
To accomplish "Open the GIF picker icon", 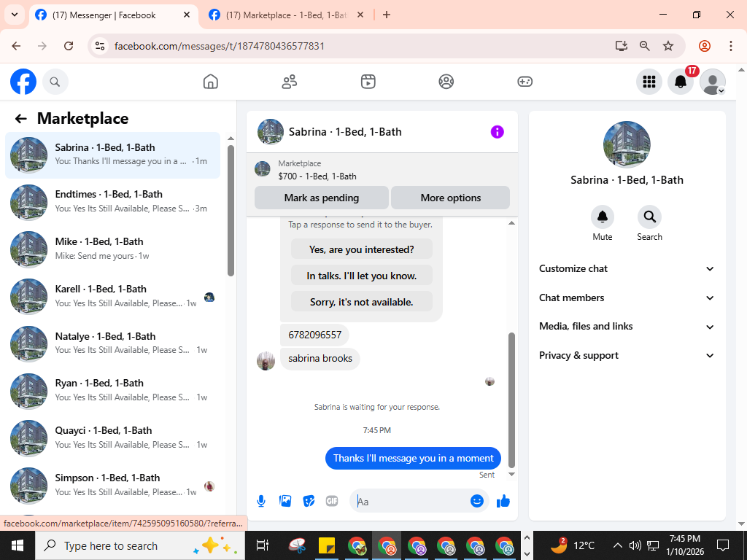I will 332,501.
